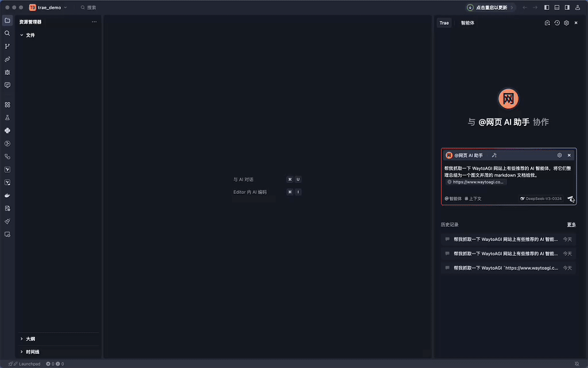Open the Source Control branch icon
This screenshot has width=588, height=368.
(7, 46)
